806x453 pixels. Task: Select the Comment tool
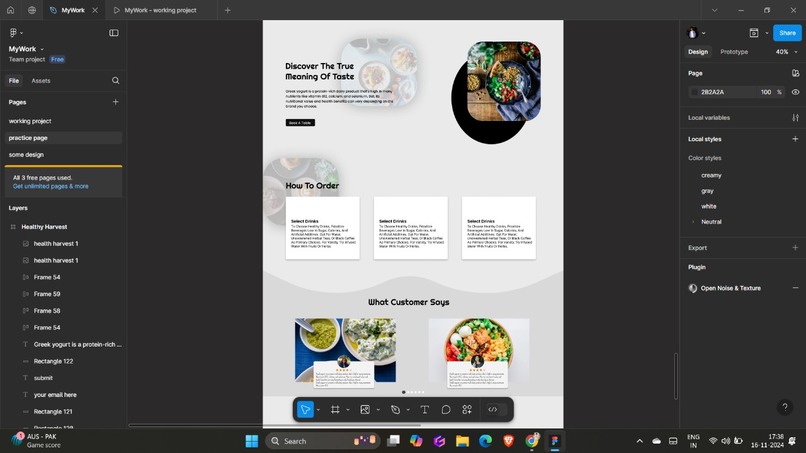tap(446, 409)
